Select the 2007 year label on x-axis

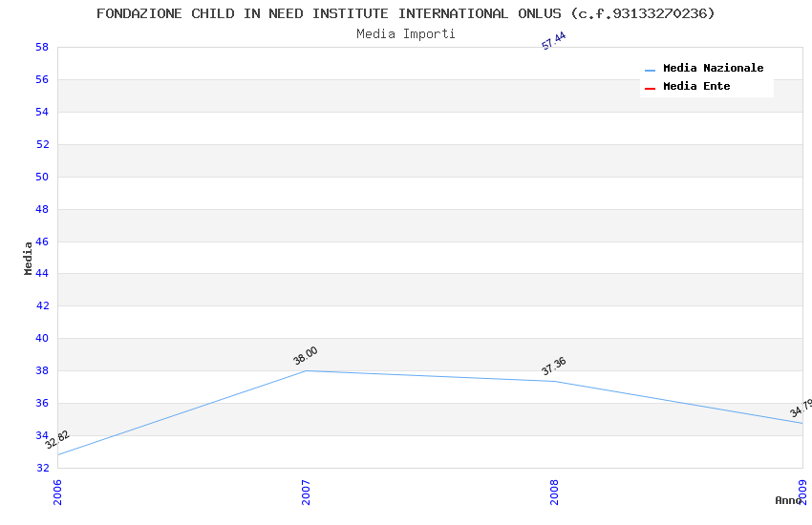[306, 492]
